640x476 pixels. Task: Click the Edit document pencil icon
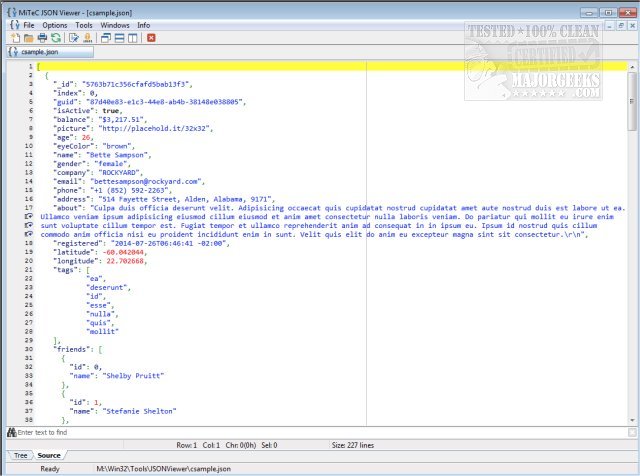[73, 37]
